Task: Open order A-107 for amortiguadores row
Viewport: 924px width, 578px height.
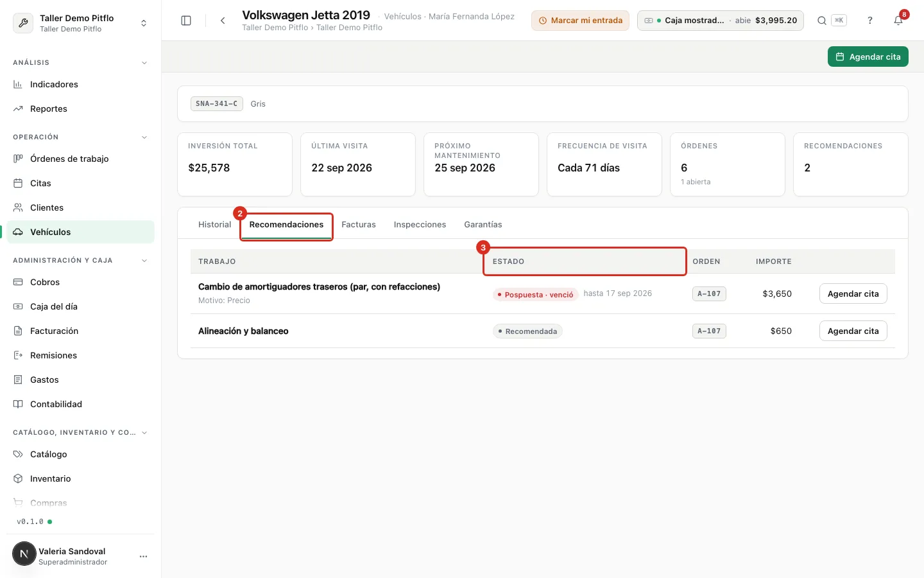Action: coord(709,293)
